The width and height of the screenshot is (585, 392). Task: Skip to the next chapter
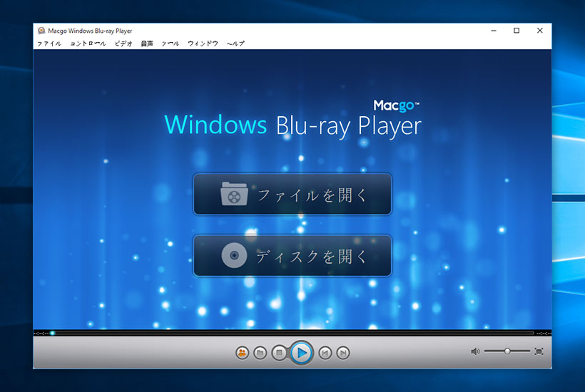point(343,353)
